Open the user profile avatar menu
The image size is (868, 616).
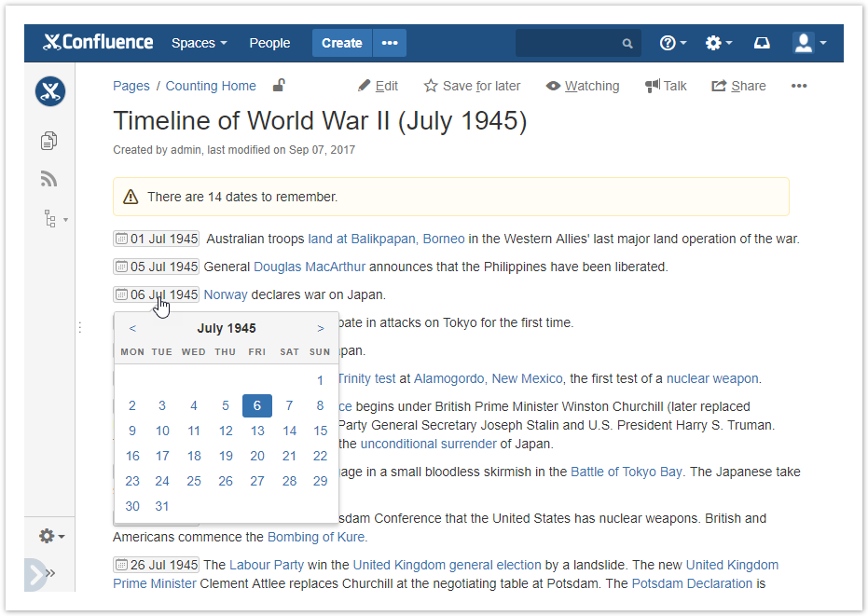809,43
